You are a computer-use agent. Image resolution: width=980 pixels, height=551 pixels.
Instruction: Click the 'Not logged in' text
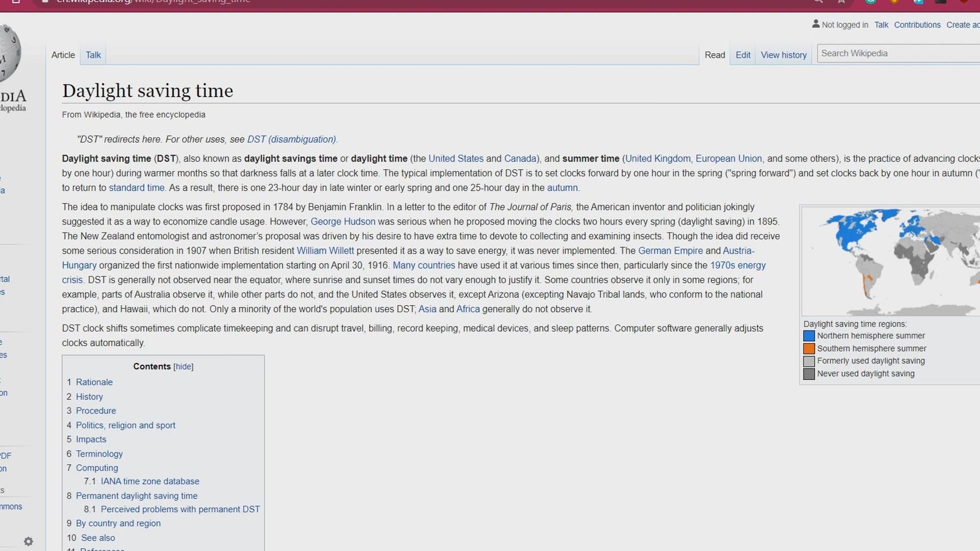(x=845, y=25)
